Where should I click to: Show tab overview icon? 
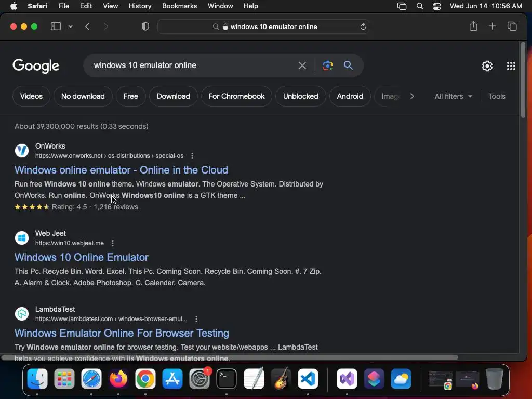click(512, 26)
